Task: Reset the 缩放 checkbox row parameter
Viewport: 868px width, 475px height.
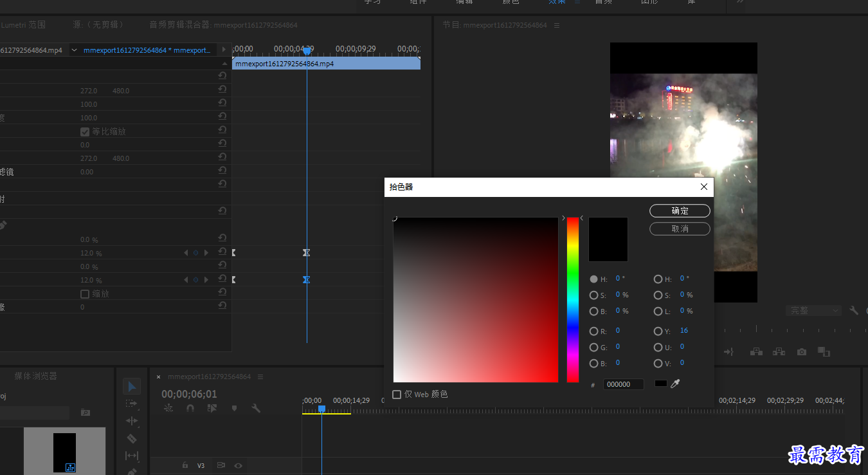Action: pos(222,292)
